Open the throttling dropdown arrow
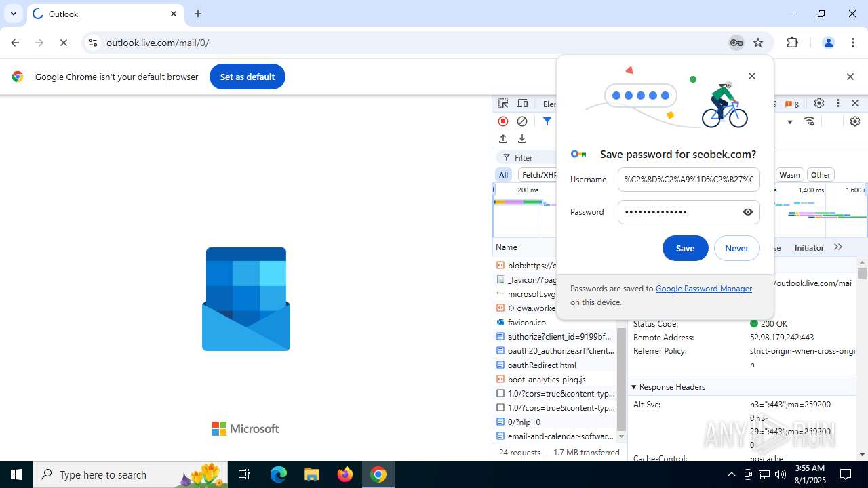Screen dimensions: 868x488 [789, 122]
